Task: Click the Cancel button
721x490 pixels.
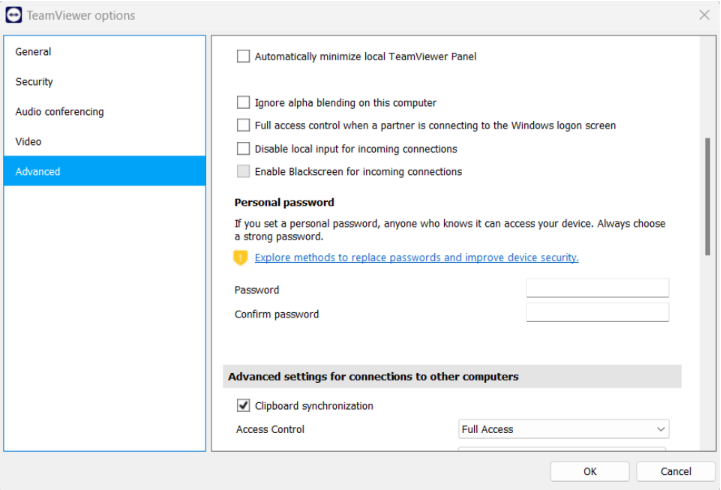Action: [x=675, y=471]
